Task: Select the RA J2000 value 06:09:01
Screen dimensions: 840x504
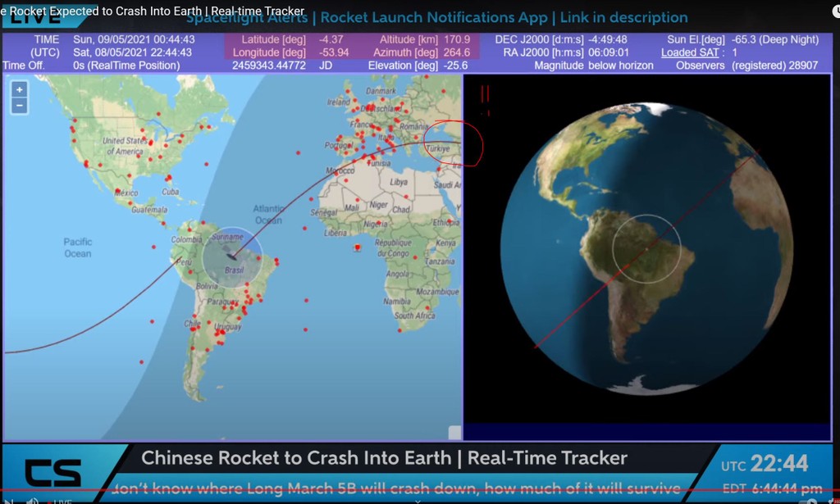Action: (609, 52)
